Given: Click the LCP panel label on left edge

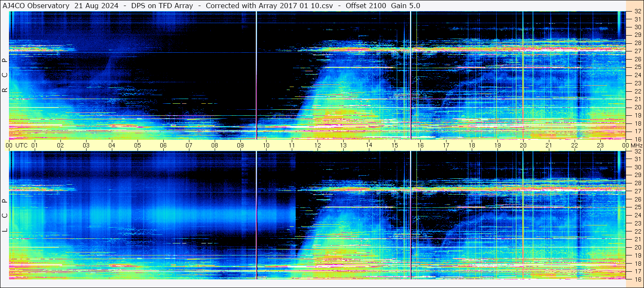Looking at the screenshot, I should (5, 216).
